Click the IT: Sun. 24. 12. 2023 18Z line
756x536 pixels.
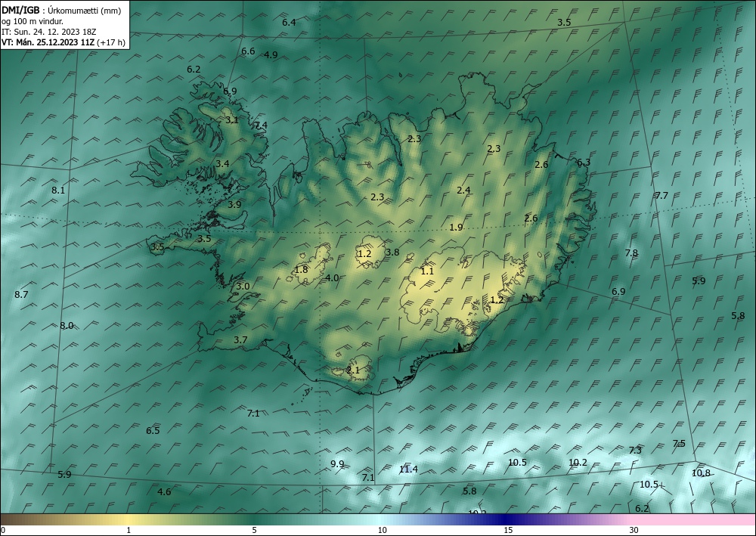[x=48, y=32]
